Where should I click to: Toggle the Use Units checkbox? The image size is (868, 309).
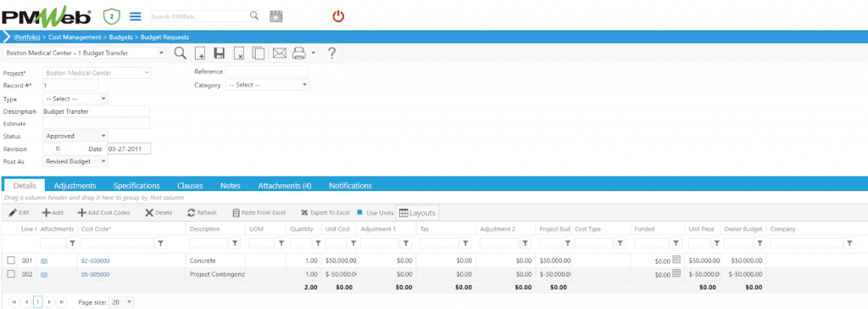click(x=359, y=212)
